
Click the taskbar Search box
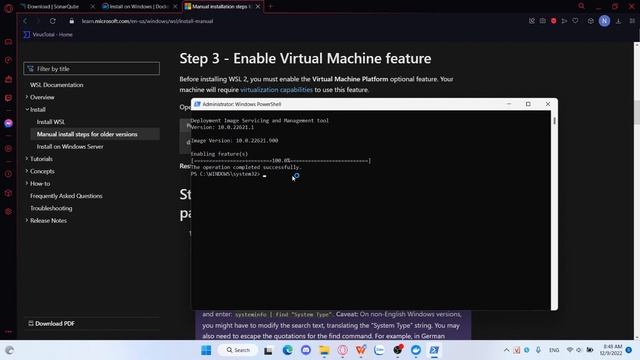(x=238, y=350)
